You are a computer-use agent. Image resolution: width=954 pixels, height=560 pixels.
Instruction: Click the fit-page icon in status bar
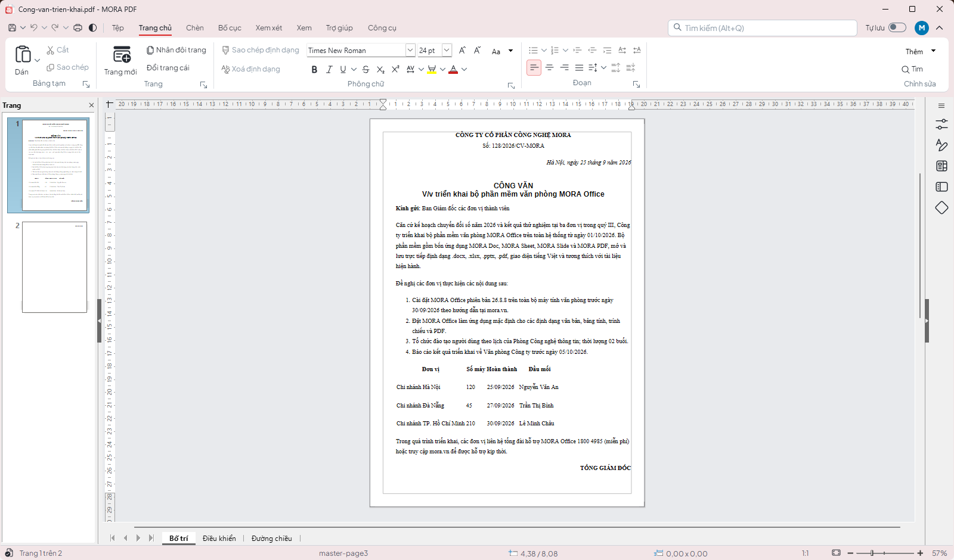836,553
